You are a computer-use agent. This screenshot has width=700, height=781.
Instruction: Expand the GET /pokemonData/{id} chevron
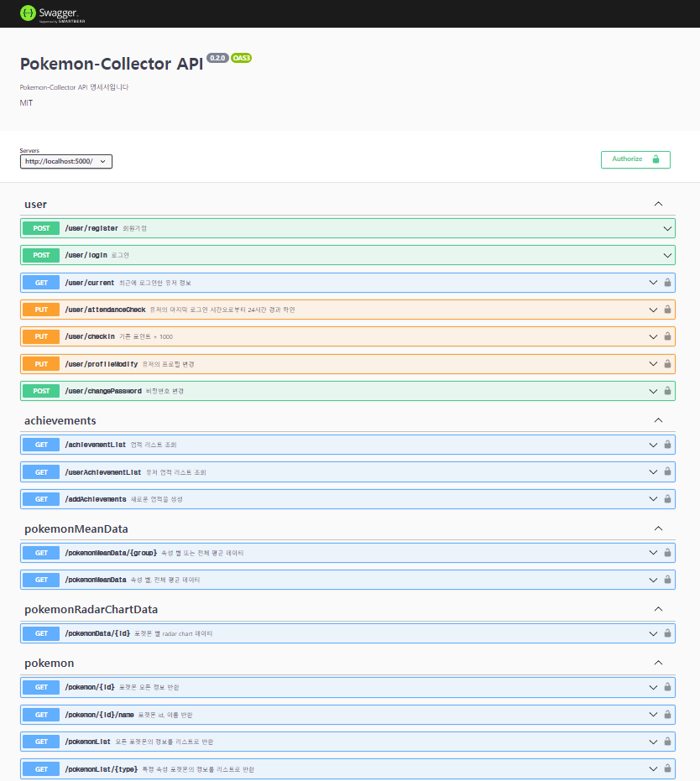pos(653,633)
